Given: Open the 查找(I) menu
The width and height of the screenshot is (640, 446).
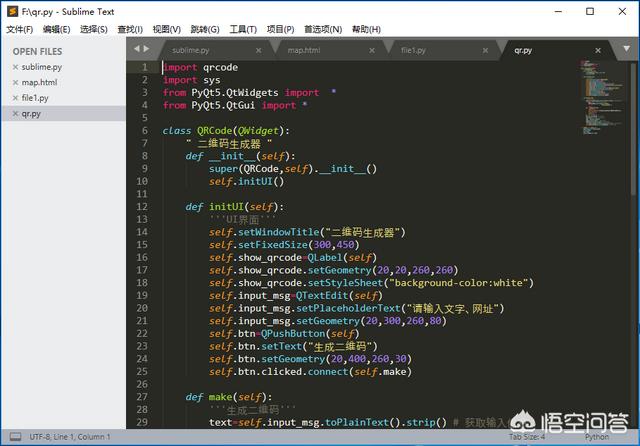Looking at the screenshot, I should (130, 29).
